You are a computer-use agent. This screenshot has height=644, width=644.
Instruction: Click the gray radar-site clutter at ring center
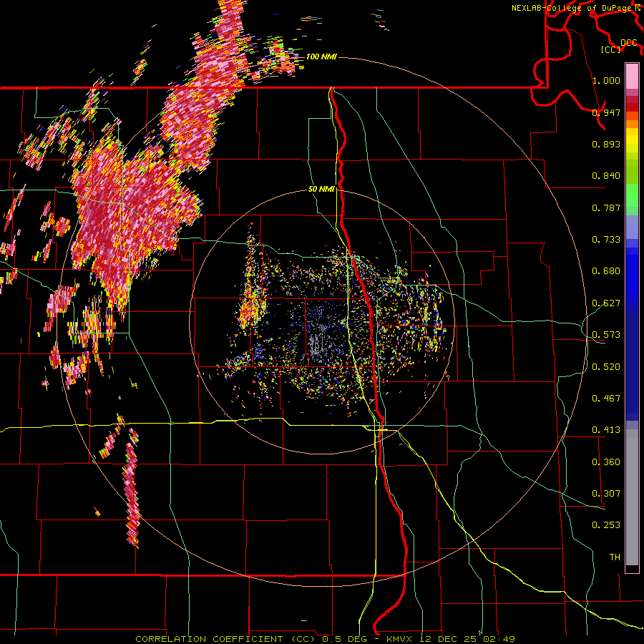click(318, 343)
